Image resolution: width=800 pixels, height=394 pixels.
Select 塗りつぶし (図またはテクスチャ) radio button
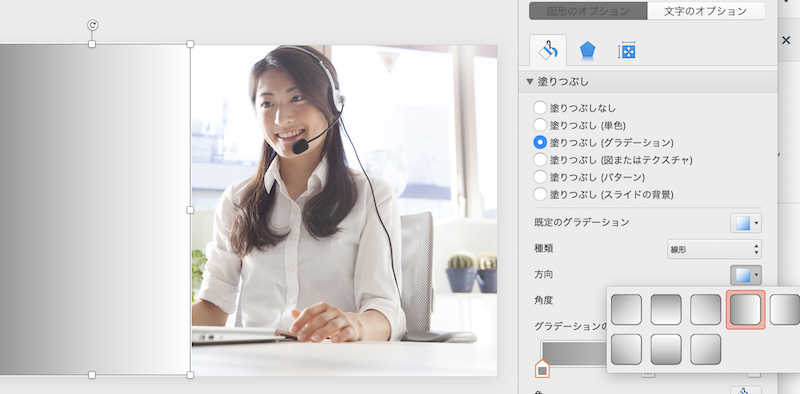[540, 159]
